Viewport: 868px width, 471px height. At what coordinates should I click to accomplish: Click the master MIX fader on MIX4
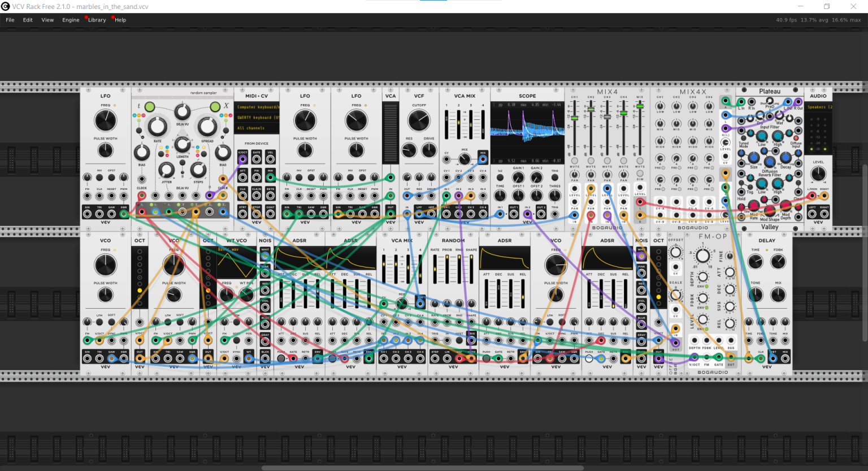coord(640,106)
